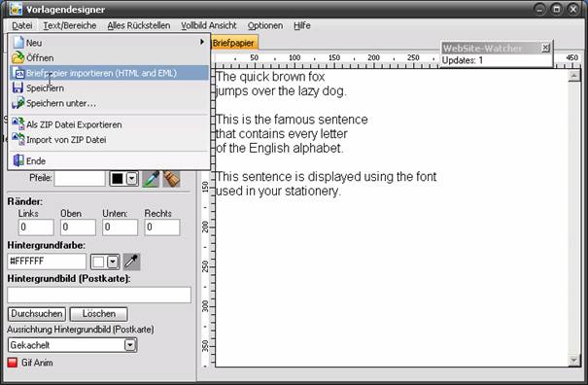Open the Vollbild Ansicht menu
The width and height of the screenshot is (588, 385).
(x=209, y=25)
